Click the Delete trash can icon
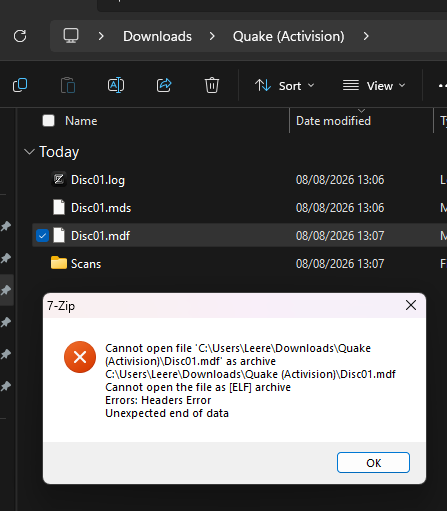This screenshot has height=511, width=447. tap(212, 85)
